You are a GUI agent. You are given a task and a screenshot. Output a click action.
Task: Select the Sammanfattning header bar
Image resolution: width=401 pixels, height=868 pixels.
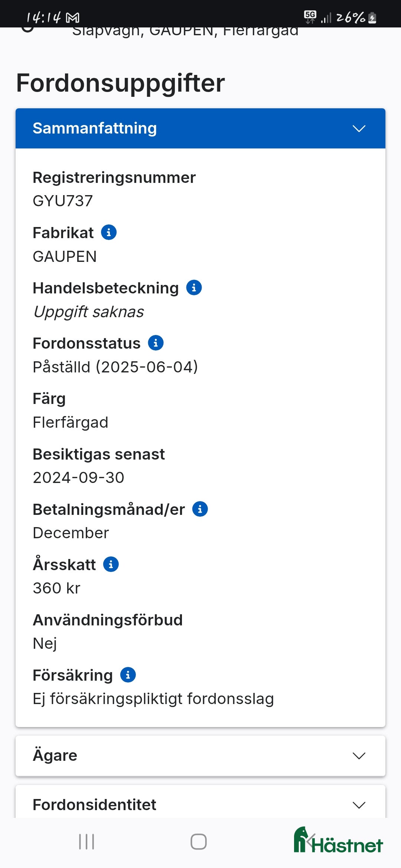200,128
